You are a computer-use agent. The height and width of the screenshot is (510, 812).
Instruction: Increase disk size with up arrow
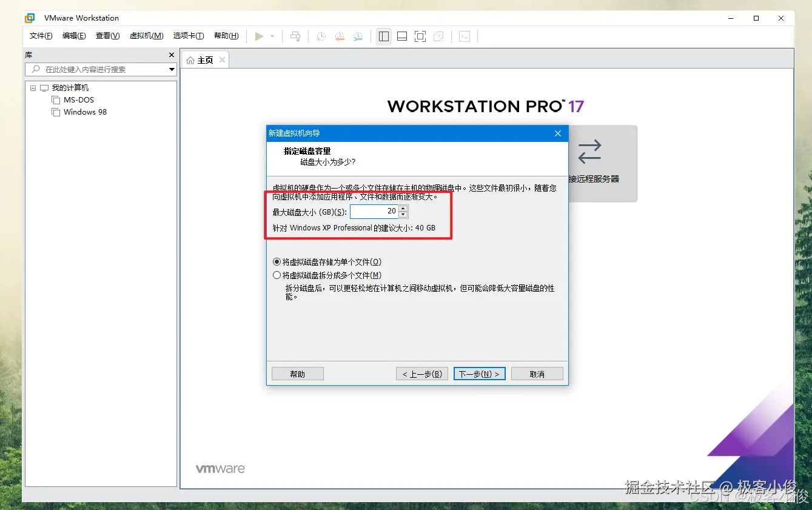click(x=403, y=208)
